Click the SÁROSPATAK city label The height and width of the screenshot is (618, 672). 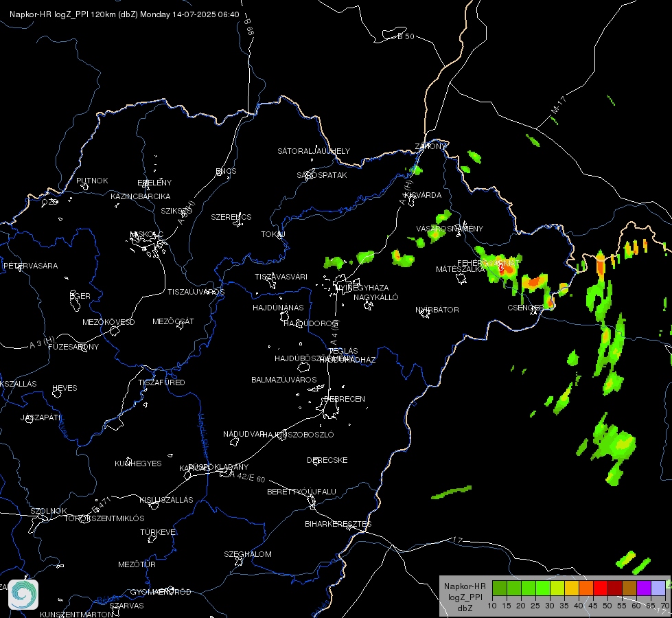(x=322, y=175)
